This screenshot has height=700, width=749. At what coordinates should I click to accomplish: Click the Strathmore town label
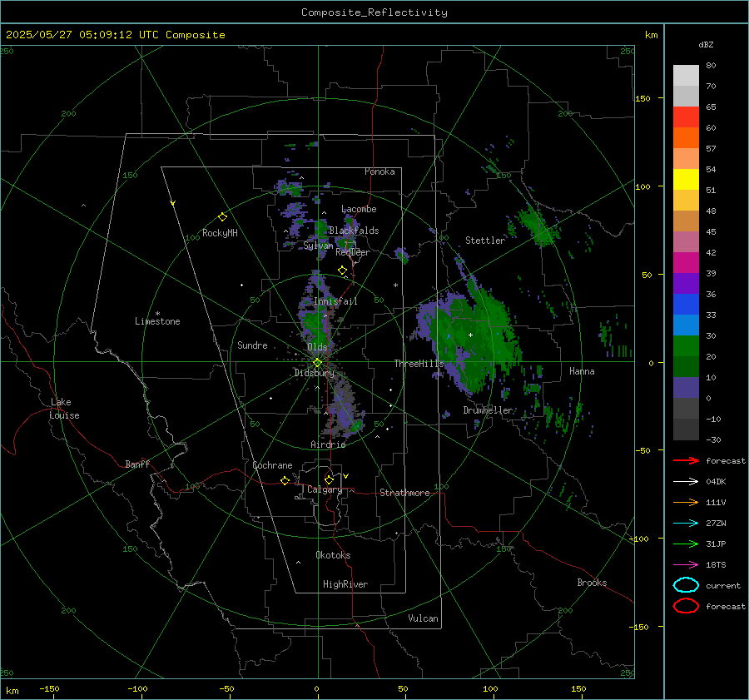pos(404,493)
